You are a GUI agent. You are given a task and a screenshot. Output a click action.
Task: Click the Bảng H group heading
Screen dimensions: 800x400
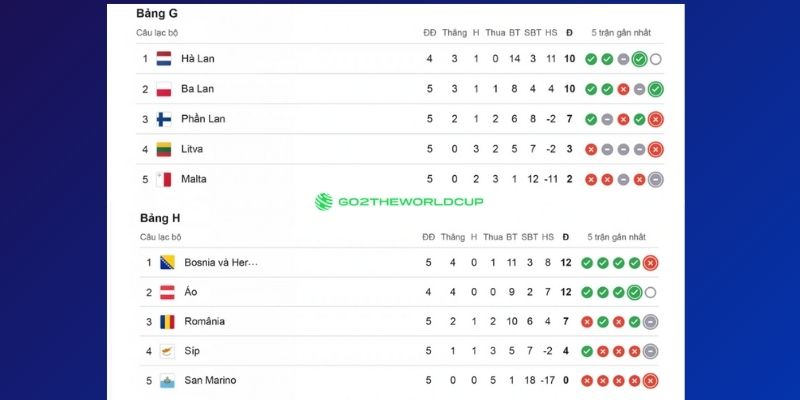tap(160, 218)
